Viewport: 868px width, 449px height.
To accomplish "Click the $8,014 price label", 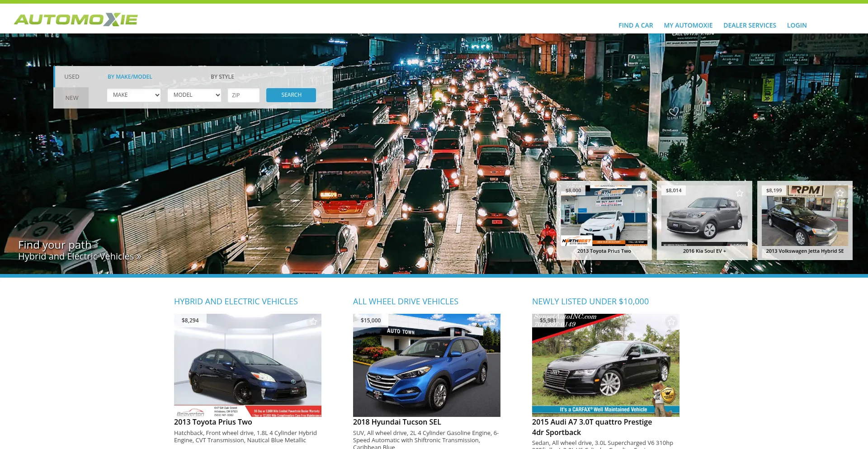I will pos(674,190).
